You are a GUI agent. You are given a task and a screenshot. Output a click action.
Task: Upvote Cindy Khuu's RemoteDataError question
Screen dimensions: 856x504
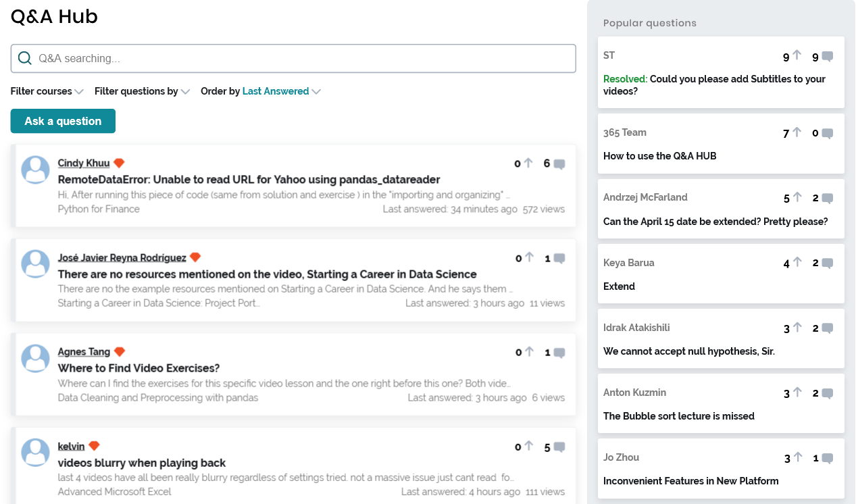(x=528, y=163)
